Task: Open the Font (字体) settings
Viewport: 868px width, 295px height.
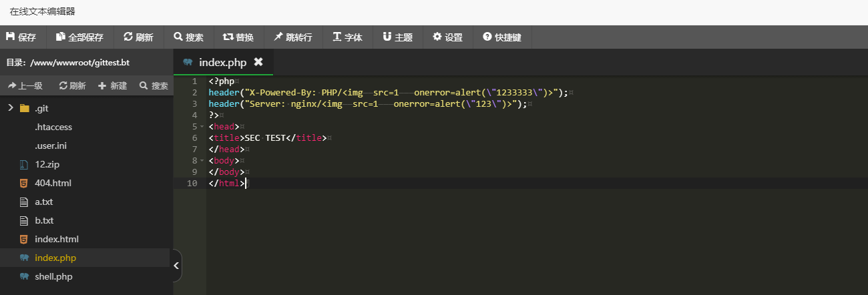Action: 347,37
